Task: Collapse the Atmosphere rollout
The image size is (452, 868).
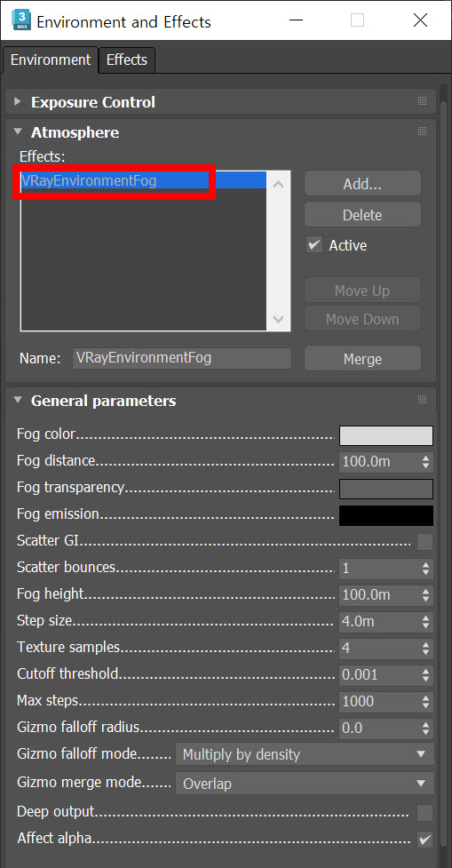Action: point(18,132)
